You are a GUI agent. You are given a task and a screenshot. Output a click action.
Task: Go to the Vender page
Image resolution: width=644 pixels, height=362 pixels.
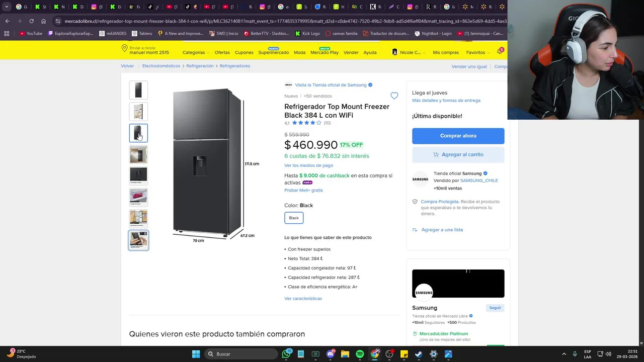[351, 52]
